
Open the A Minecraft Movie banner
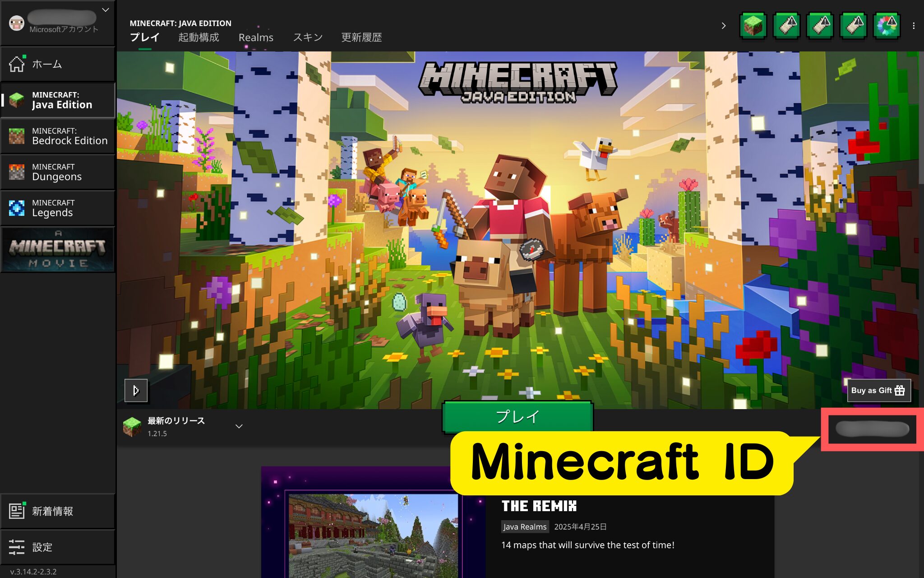(58, 250)
